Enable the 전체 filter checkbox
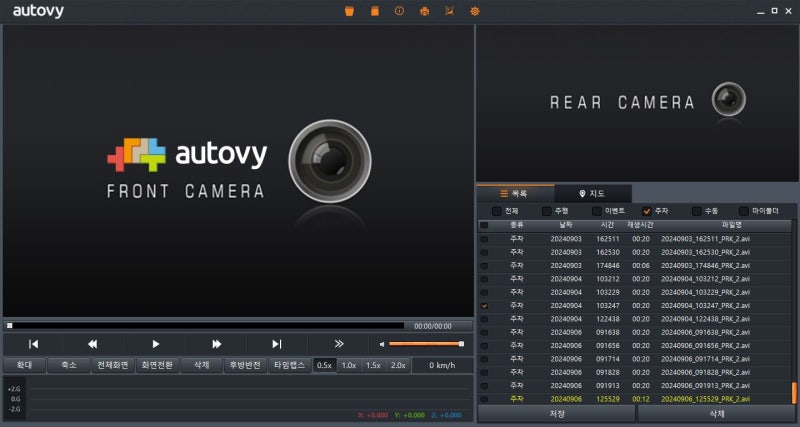 click(x=496, y=211)
